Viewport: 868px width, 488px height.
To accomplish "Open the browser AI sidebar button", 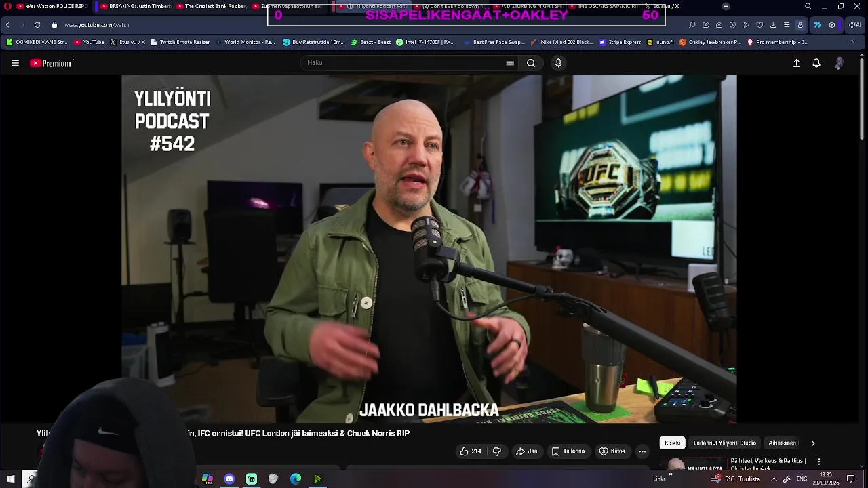I will pos(855,25).
